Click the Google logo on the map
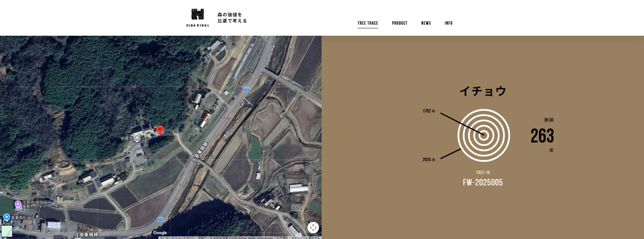This screenshot has width=644, height=239. pyautogui.click(x=160, y=233)
